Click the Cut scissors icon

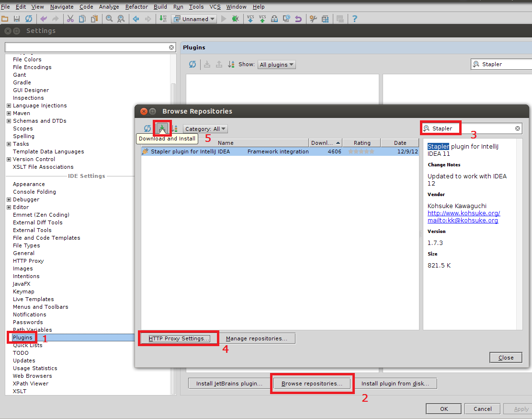pos(70,19)
